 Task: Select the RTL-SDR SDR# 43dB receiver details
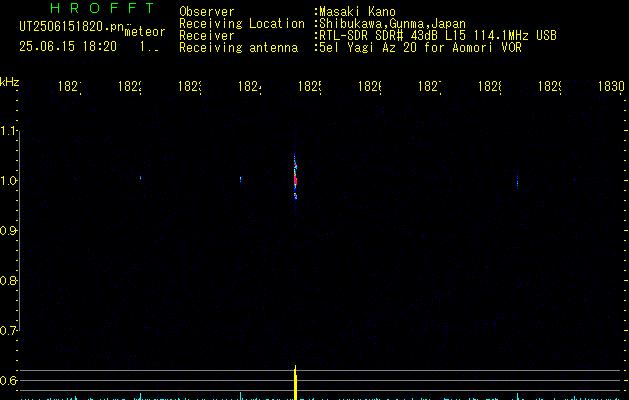[x=438, y=36]
